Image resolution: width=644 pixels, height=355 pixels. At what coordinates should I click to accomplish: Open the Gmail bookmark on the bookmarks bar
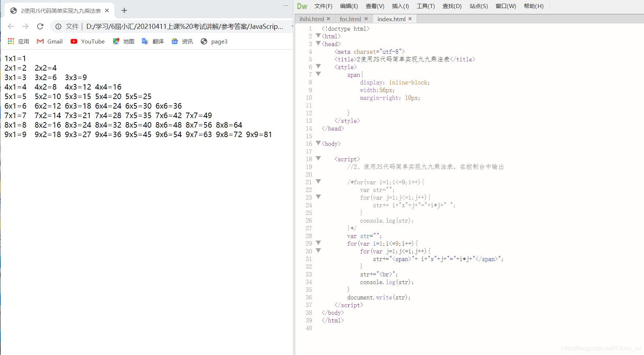coord(49,41)
